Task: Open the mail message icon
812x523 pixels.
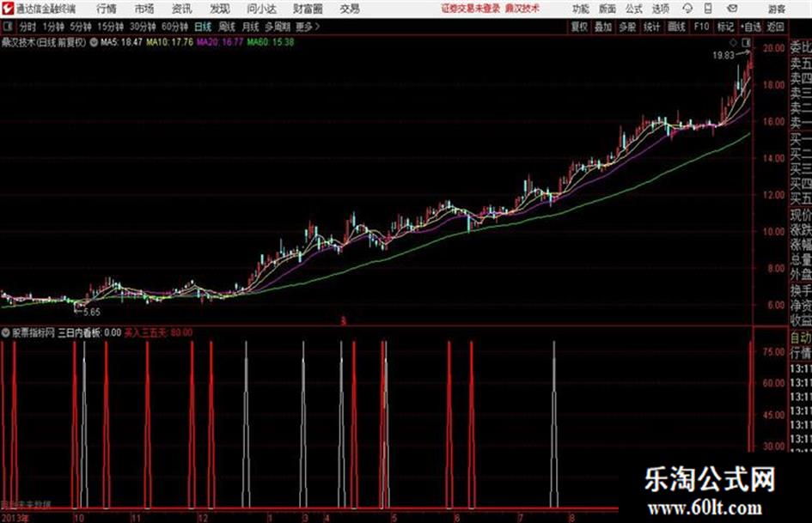Action: click(732, 9)
